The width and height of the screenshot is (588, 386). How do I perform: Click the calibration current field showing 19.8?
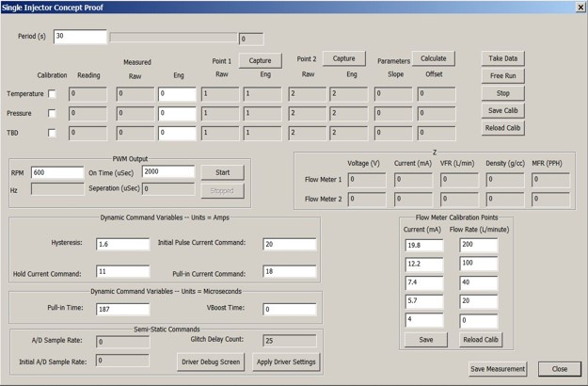click(x=424, y=246)
